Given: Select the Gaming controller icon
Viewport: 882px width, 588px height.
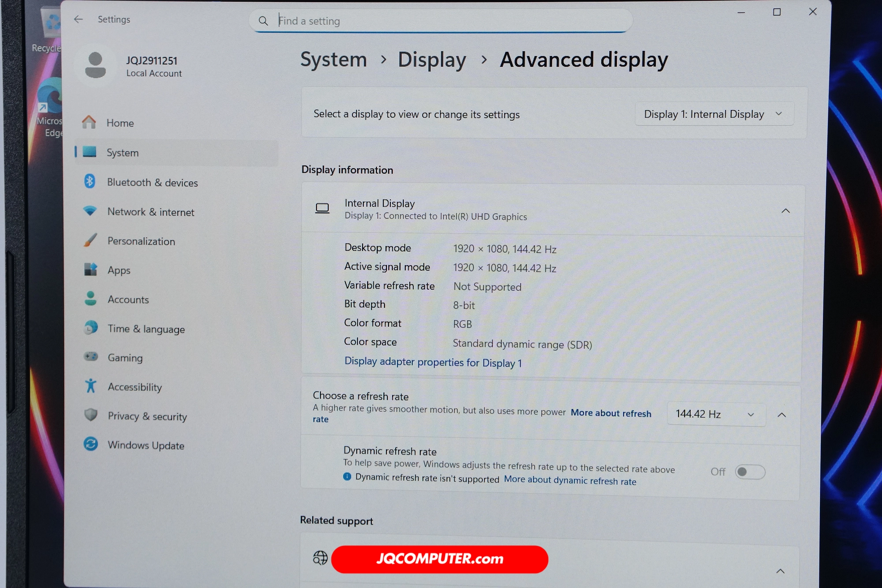Looking at the screenshot, I should 90,357.
